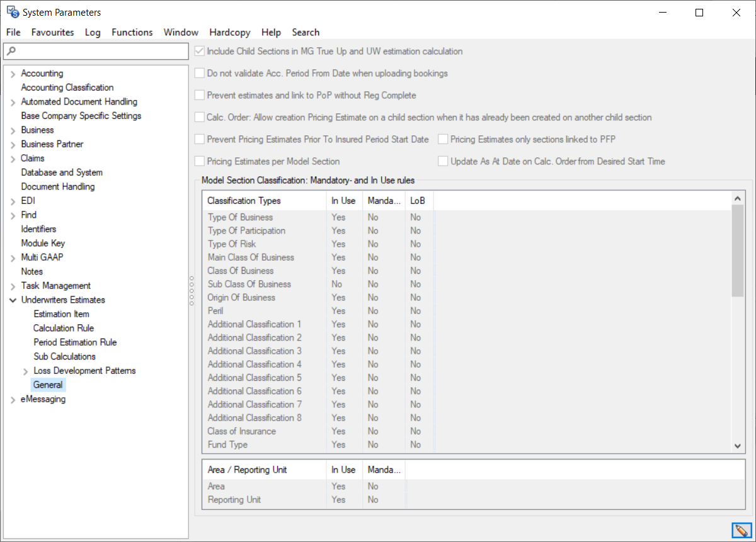Viewport: 756px width, 542px height.
Task: Select Calculation Rule in the tree
Action: click(64, 328)
